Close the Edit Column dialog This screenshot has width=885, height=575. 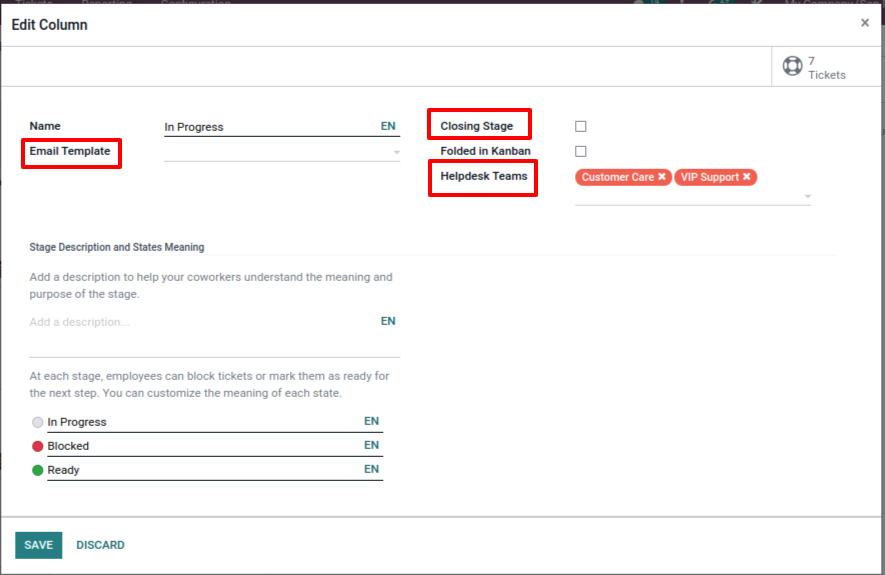pyautogui.click(x=865, y=23)
